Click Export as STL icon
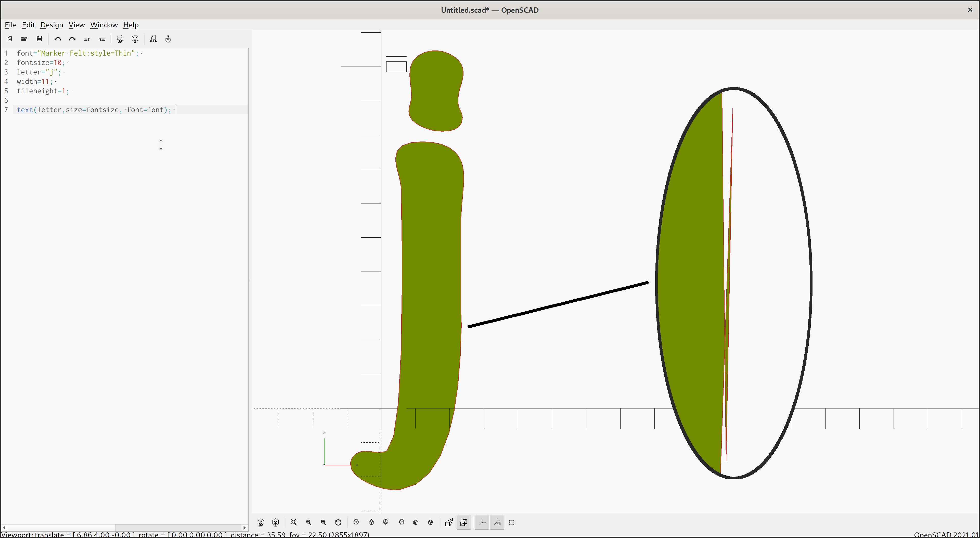This screenshot has width=980, height=538. [x=153, y=39]
